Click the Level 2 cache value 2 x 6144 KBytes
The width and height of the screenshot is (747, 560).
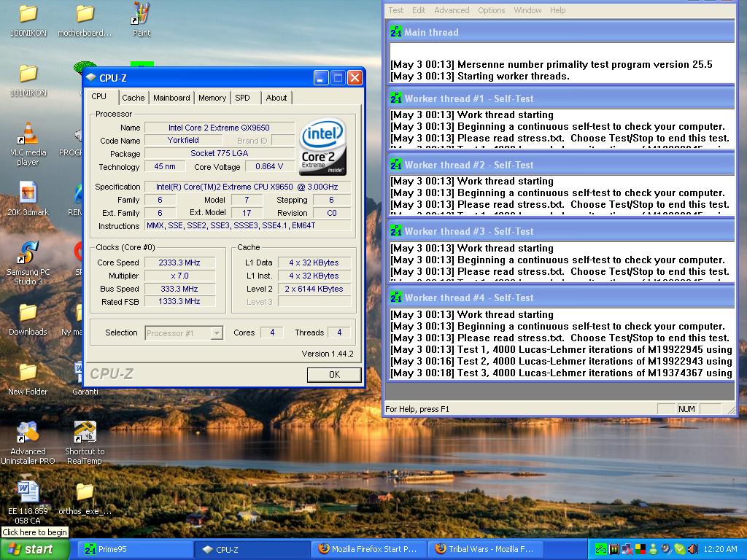[x=314, y=289]
